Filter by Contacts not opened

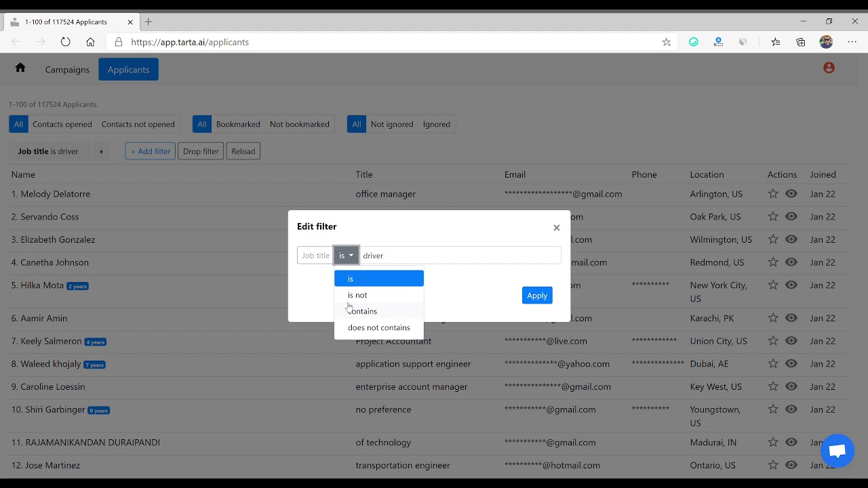138,124
